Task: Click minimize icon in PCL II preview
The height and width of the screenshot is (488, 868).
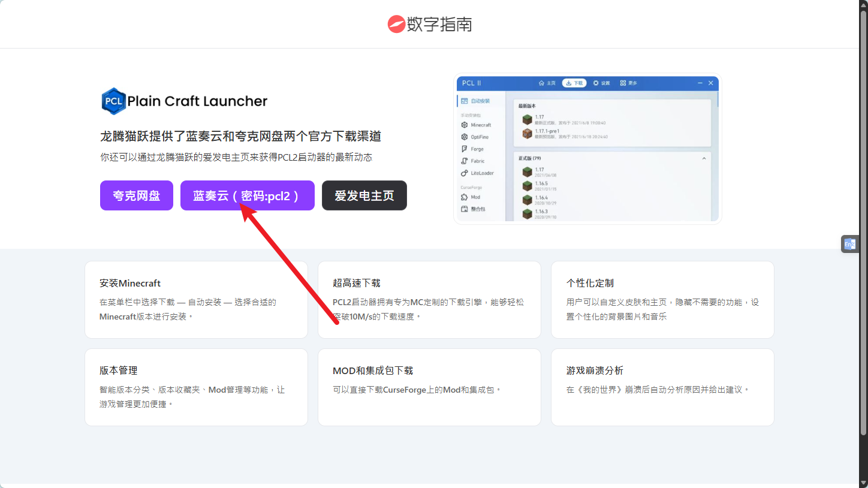Action: tap(700, 83)
